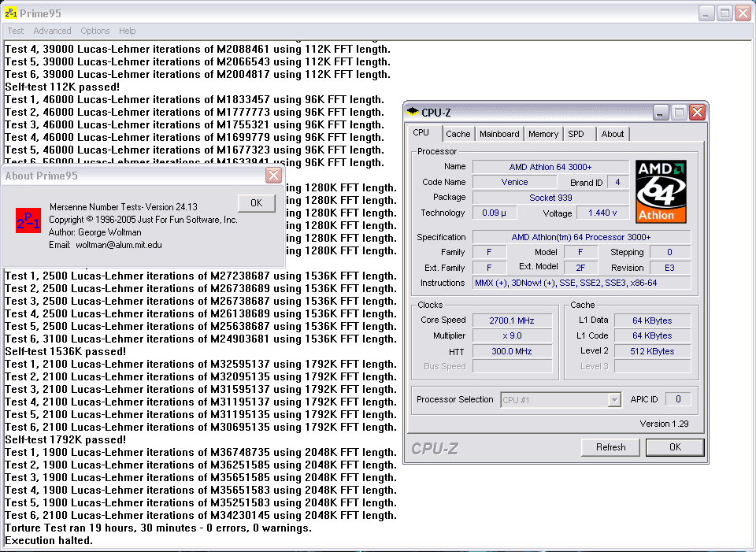Click the 'Execution halted.' line
This screenshot has width=756, height=552.
(48, 540)
